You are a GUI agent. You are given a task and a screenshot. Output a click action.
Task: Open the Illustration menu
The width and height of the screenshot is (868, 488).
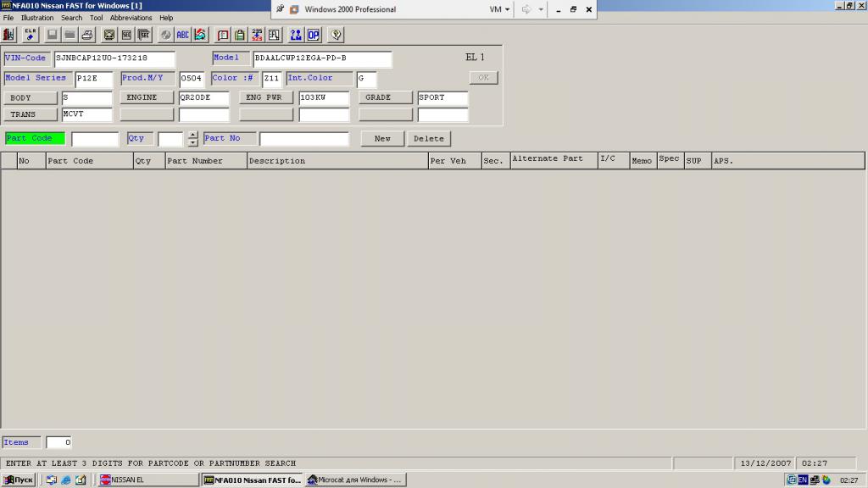[x=37, y=18]
